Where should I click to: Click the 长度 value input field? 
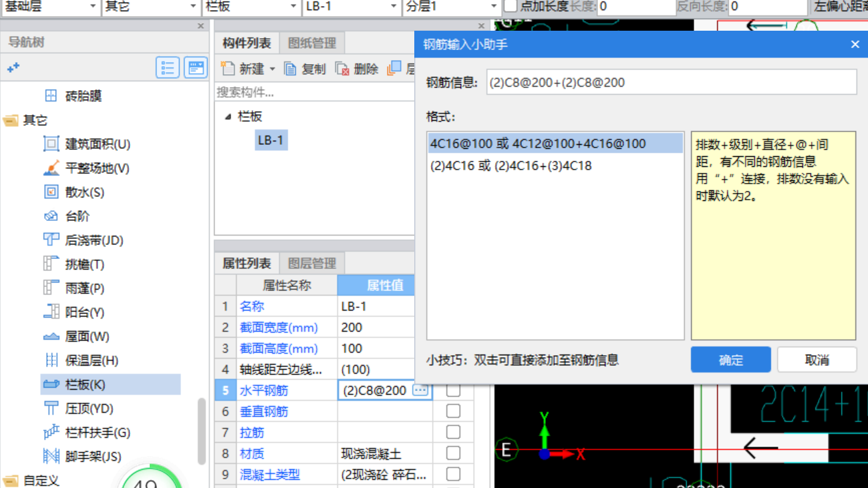(635, 7)
